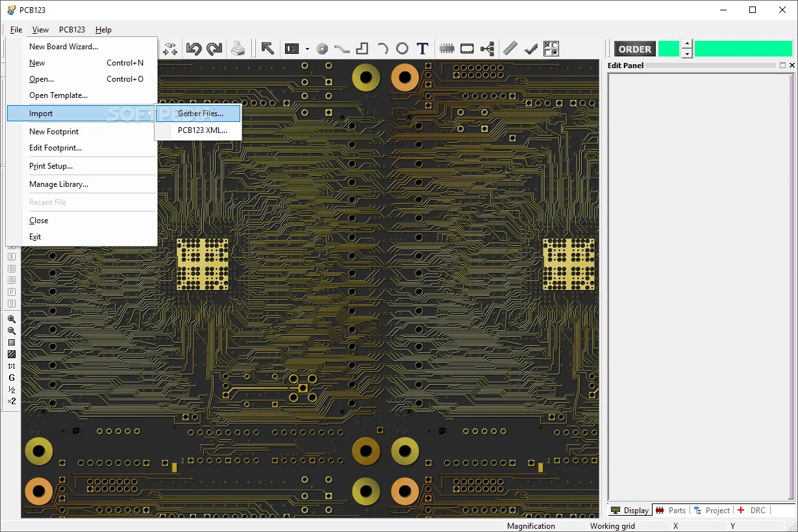
Task: Select the Arc drawing tool
Action: [383, 48]
